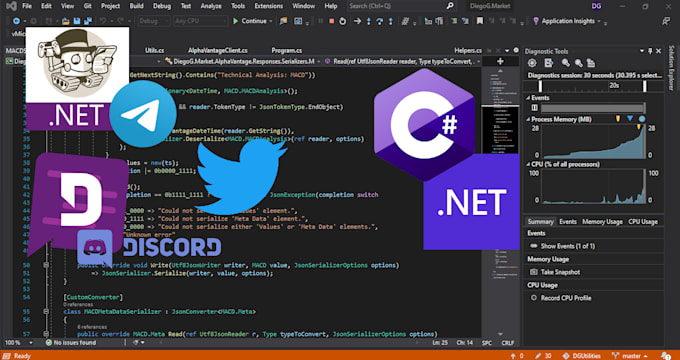680x360 pixels.
Task: Click the Show Events (1 of 1) link
Action: coord(568,246)
